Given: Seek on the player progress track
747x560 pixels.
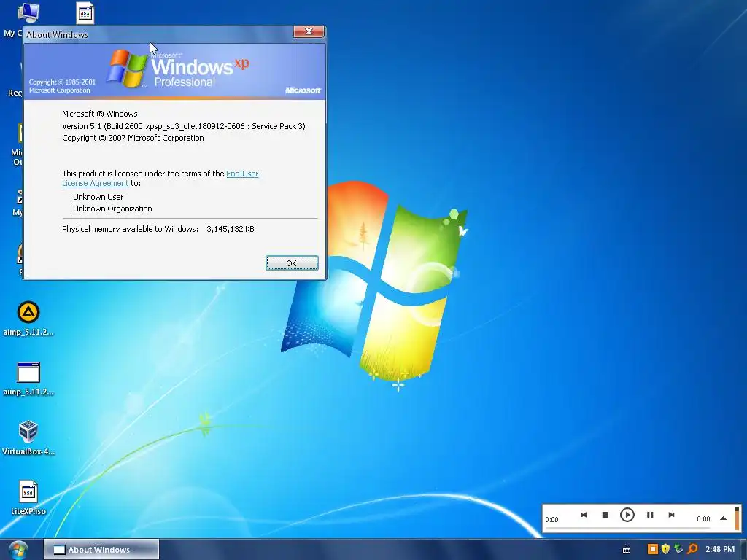Looking at the screenshot, I should coord(627,528).
